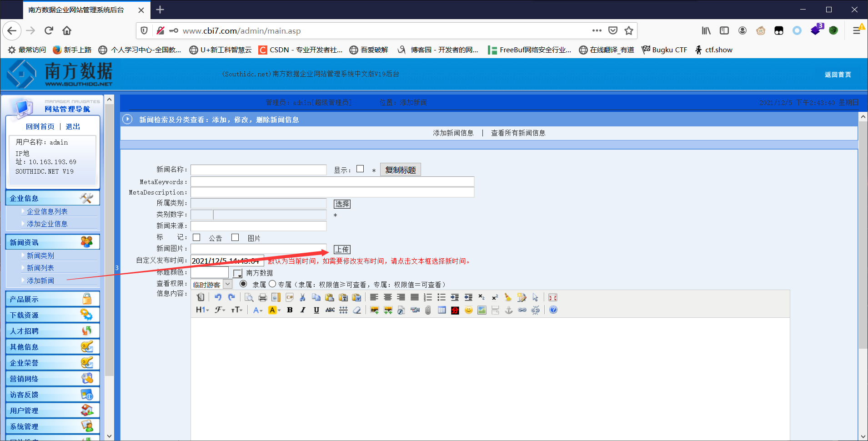Redo the editor action

tap(231, 297)
